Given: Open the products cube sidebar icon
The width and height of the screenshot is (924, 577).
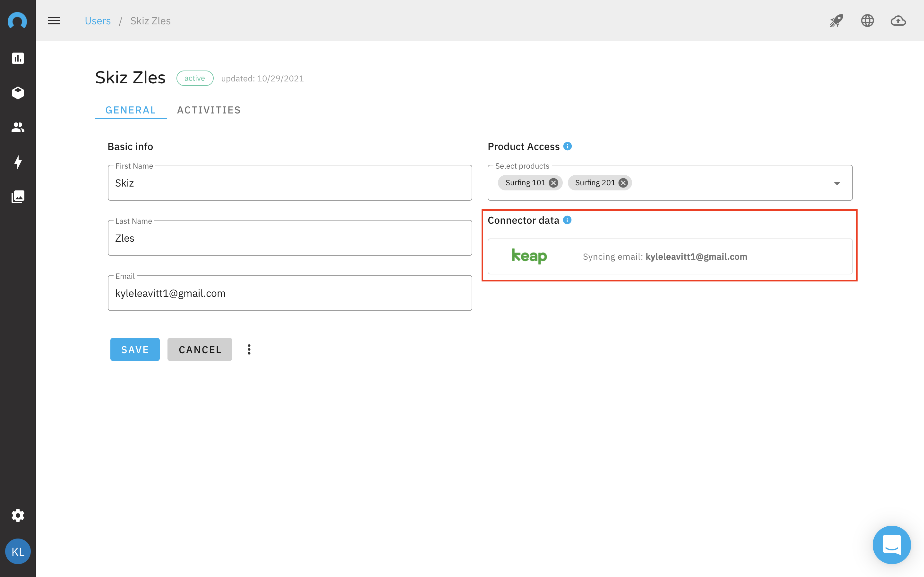Looking at the screenshot, I should [18, 93].
